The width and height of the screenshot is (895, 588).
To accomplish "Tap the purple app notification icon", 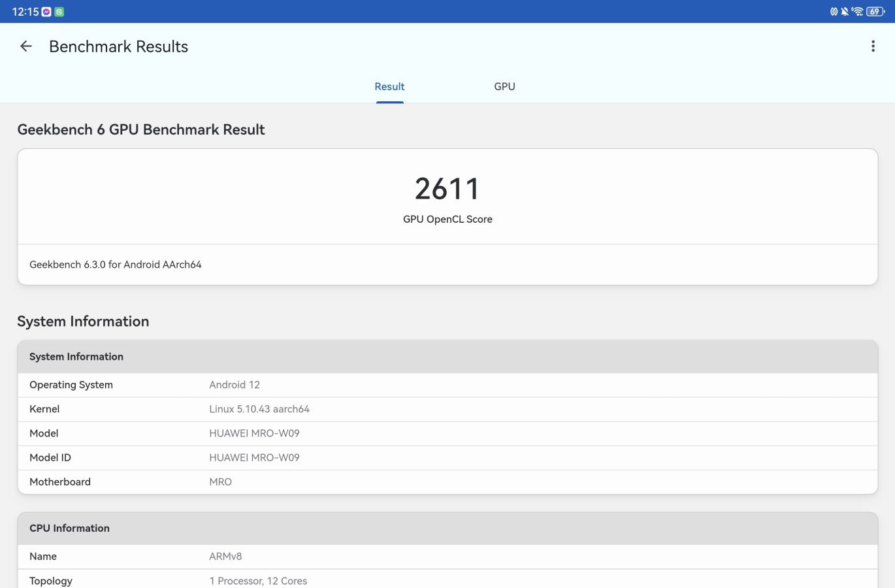I will (46, 12).
